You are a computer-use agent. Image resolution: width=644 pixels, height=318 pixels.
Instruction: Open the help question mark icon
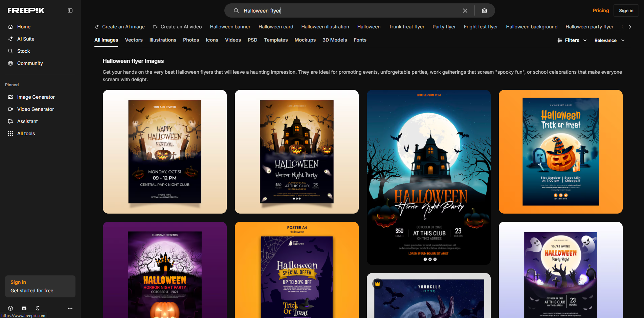tap(10, 308)
